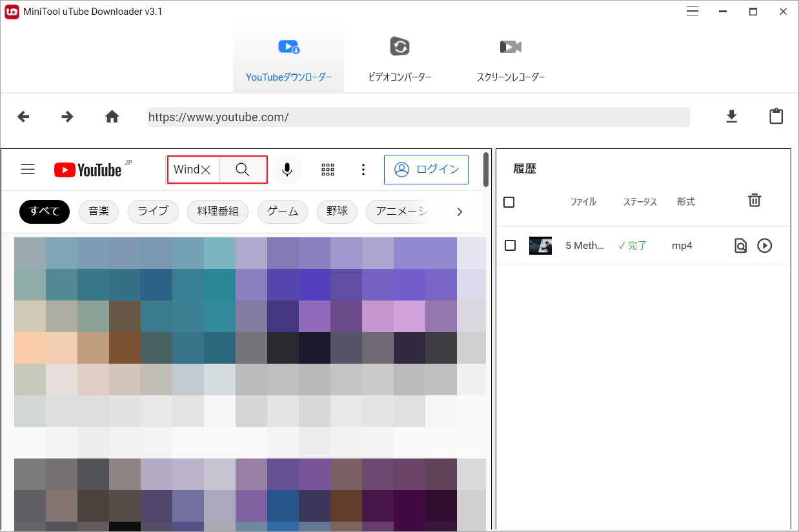
Task: Select the 料理番組 category chip
Action: [217, 212]
